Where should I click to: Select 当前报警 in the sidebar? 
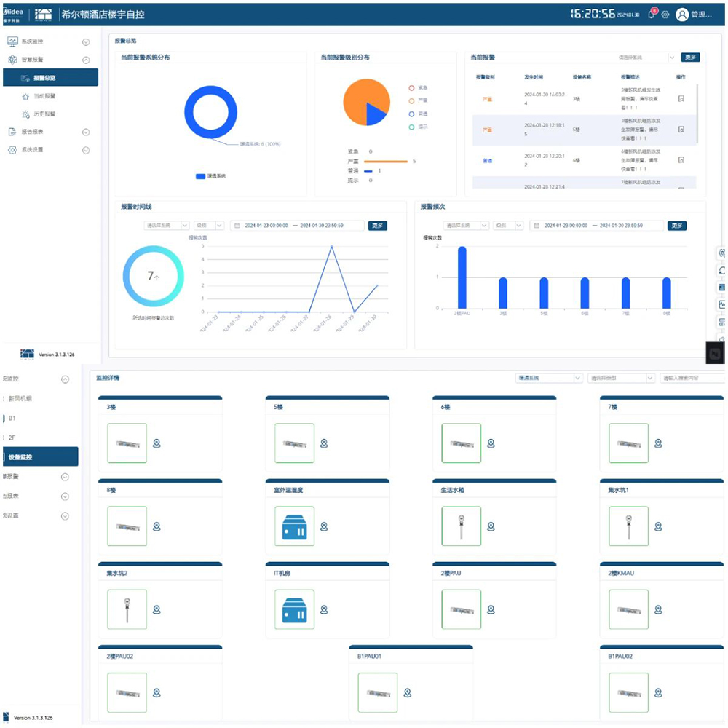coord(44,96)
